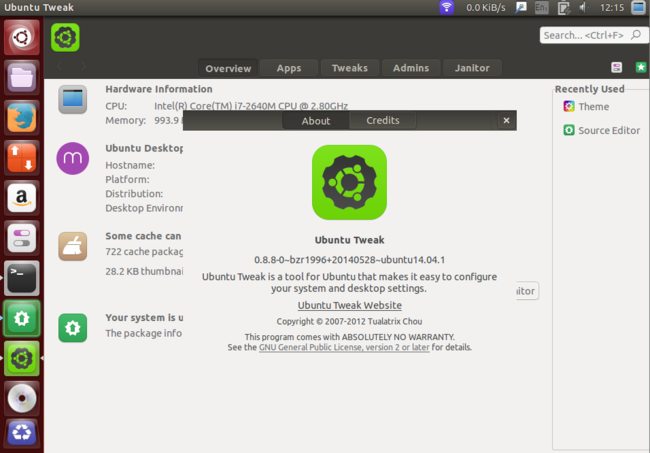Click the '28.2 KB thumbnai' text

144,271
